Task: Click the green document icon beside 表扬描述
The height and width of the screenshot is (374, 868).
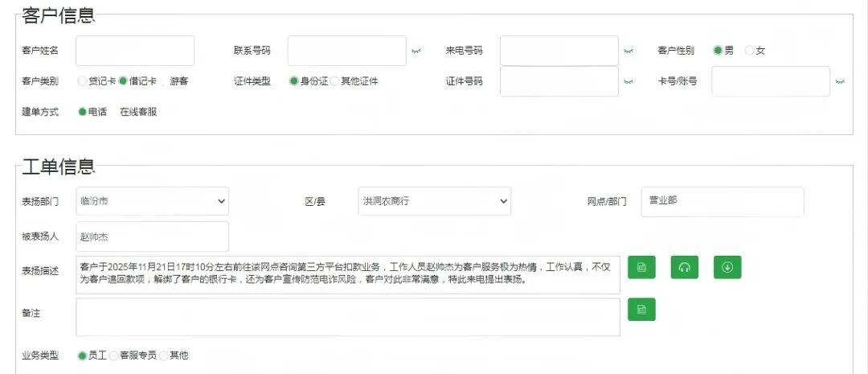Action: tap(641, 267)
